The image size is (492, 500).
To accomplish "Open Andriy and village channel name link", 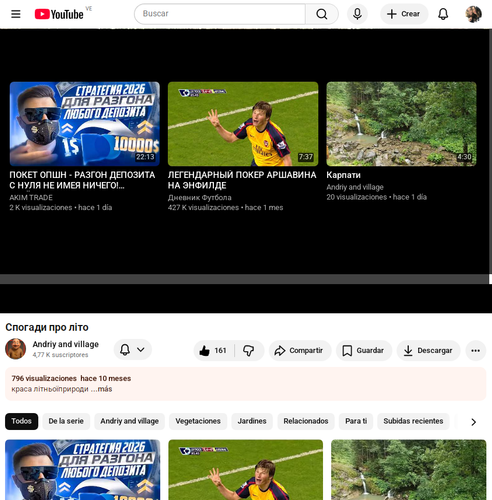I will pos(66,344).
